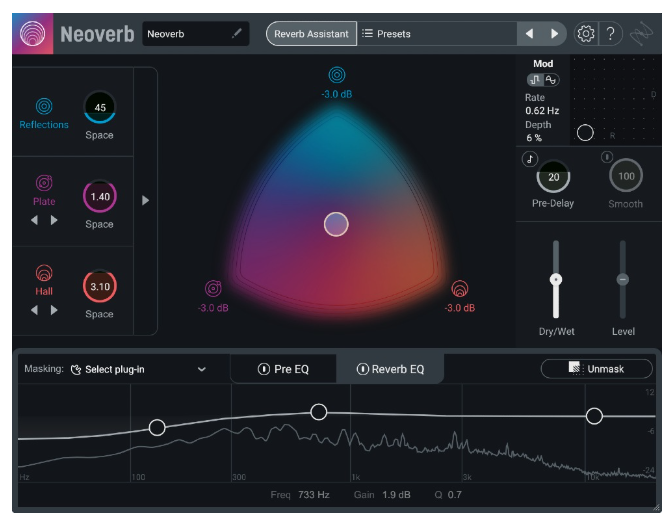Click the Level slider handle
670x522 pixels.
pos(623,279)
